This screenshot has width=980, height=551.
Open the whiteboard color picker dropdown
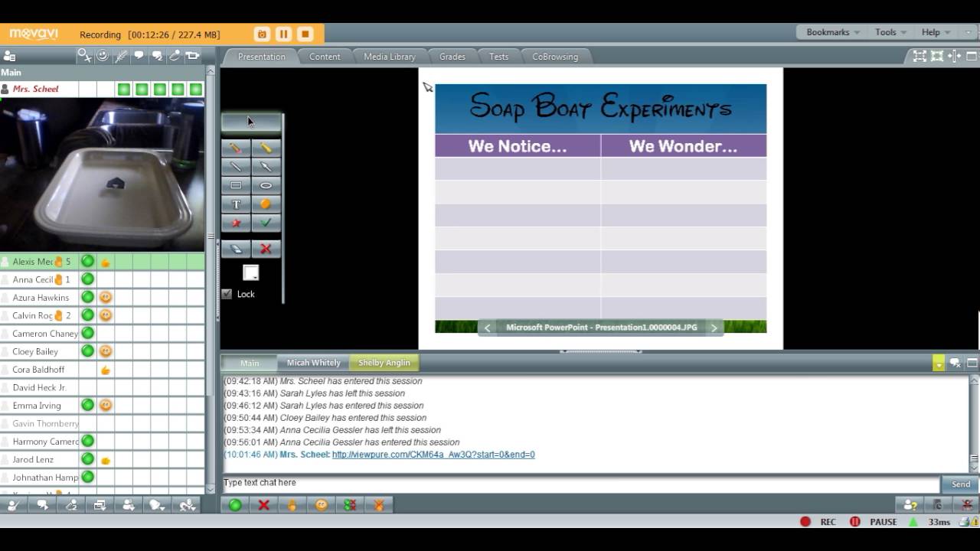pyautogui.click(x=250, y=272)
